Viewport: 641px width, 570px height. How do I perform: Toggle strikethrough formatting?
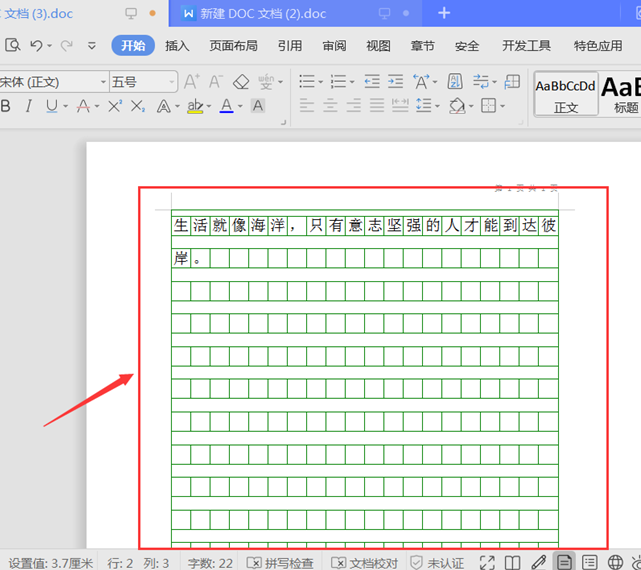click(83, 106)
